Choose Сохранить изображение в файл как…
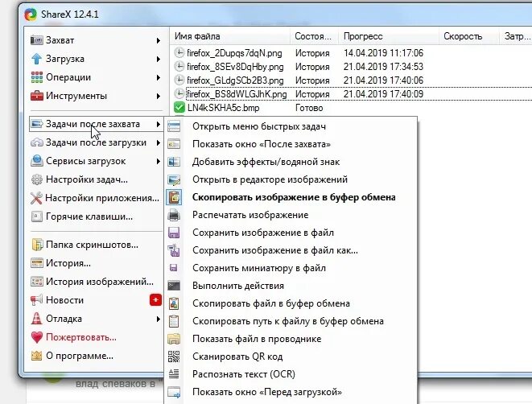532x404 pixels. click(x=292, y=250)
